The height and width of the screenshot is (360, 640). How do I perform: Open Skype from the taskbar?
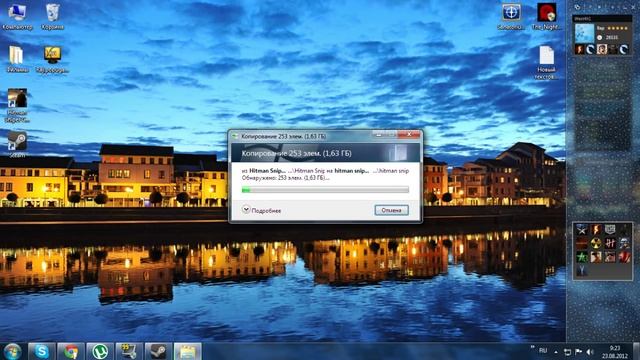42,351
